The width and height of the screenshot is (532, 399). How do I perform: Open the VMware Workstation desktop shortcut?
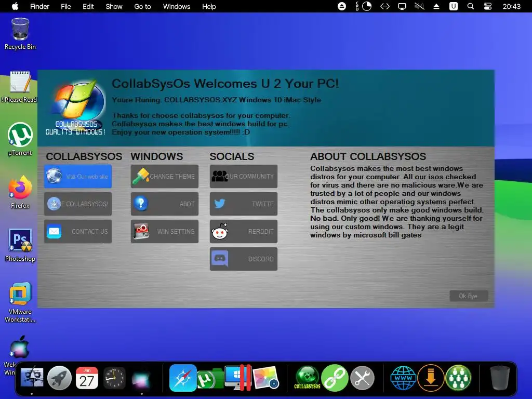click(20, 302)
